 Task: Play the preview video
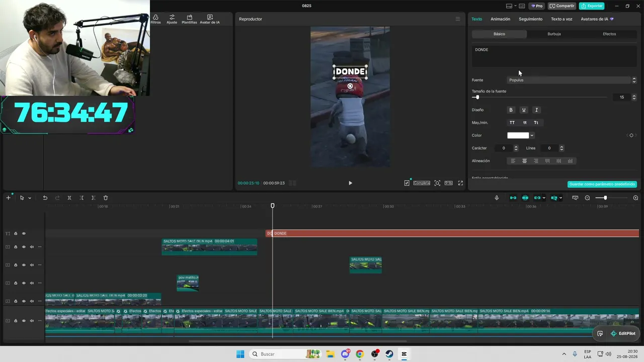pyautogui.click(x=350, y=183)
